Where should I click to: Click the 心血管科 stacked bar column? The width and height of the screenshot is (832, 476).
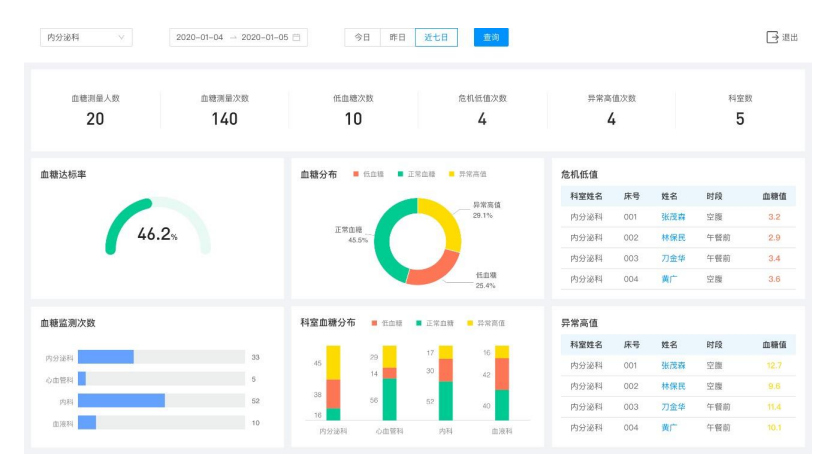click(x=389, y=383)
